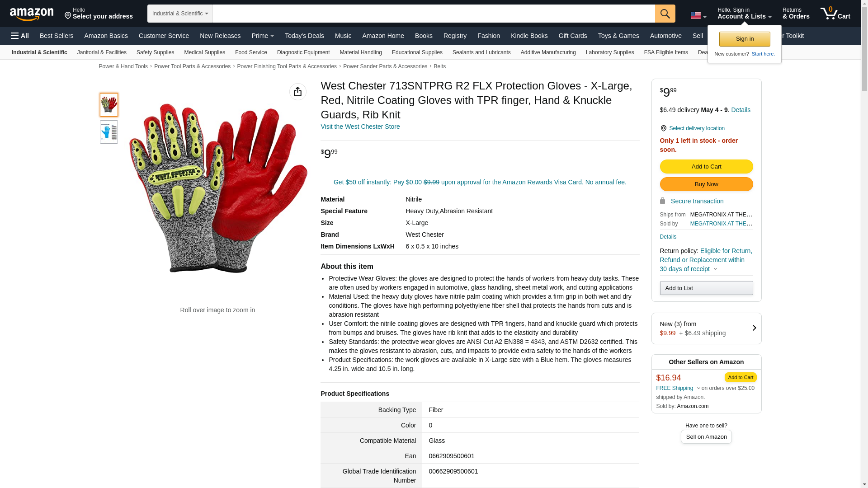Expand the return policy details chevron
Viewport: 868px width, 488px height.
pos(715,269)
